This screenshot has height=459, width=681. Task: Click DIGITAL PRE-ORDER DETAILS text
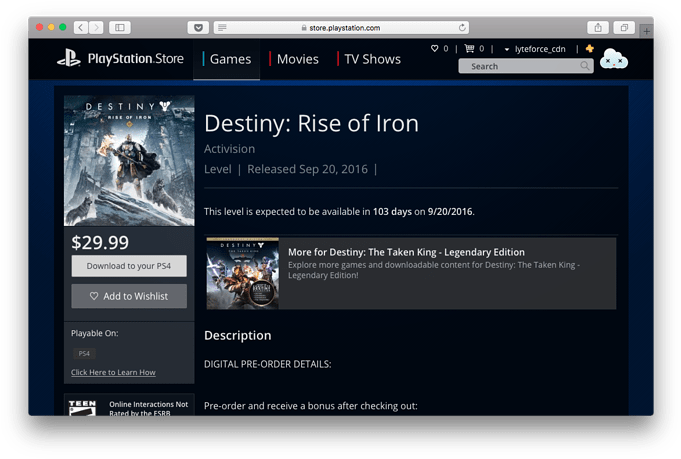pyautogui.click(x=268, y=364)
